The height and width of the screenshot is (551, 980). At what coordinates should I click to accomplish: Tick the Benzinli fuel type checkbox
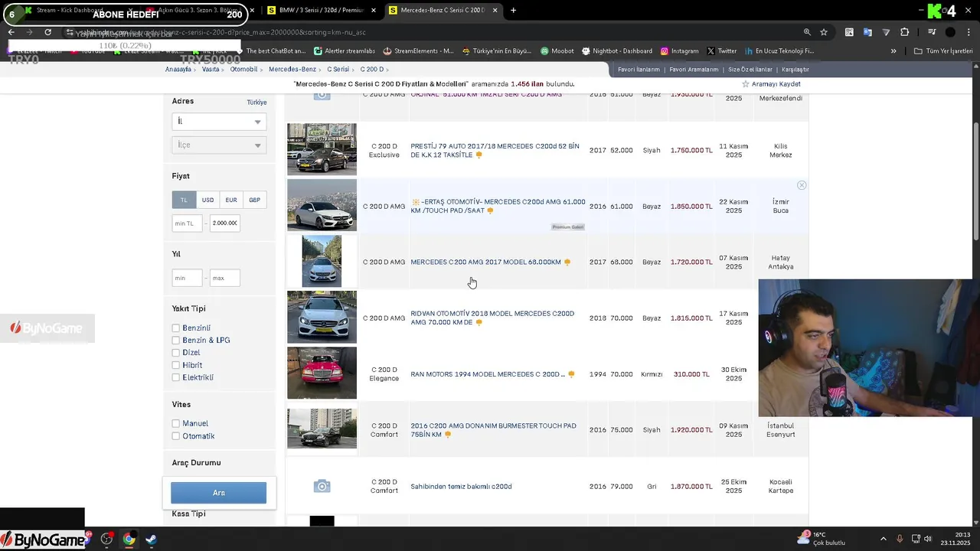pyautogui.click(x=176, y=328)
